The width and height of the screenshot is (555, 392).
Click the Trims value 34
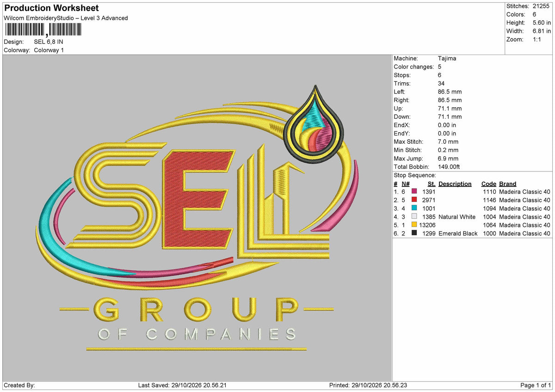(441, 84)
